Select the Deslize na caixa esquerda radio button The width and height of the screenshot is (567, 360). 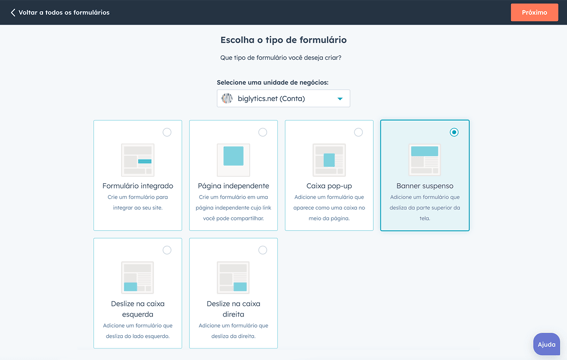[x=167, y=250]
